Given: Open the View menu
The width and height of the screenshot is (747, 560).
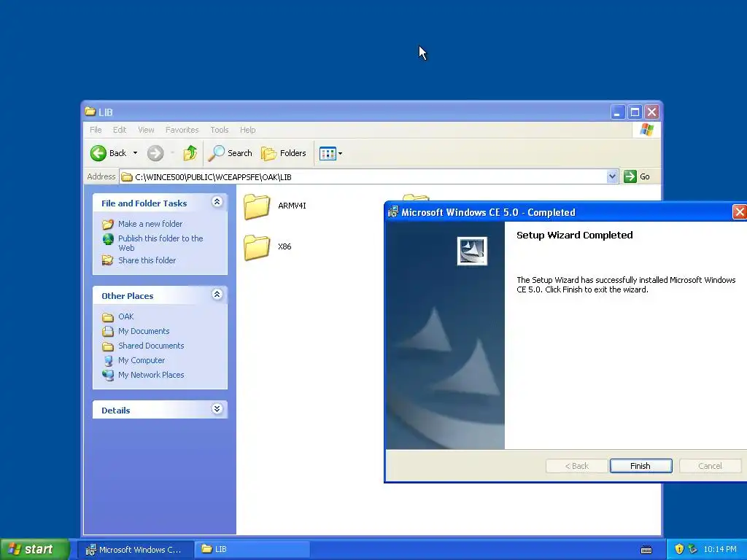Looking at the screenshot, I should pyautogui.click(x=146, y=130).
